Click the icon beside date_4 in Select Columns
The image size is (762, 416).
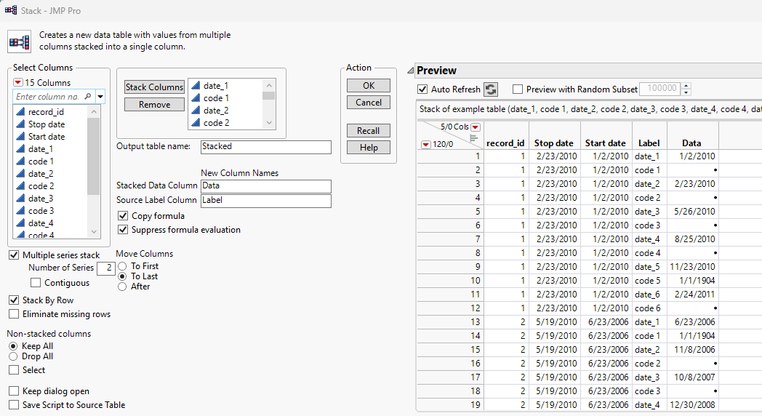[x=20, y=223]
